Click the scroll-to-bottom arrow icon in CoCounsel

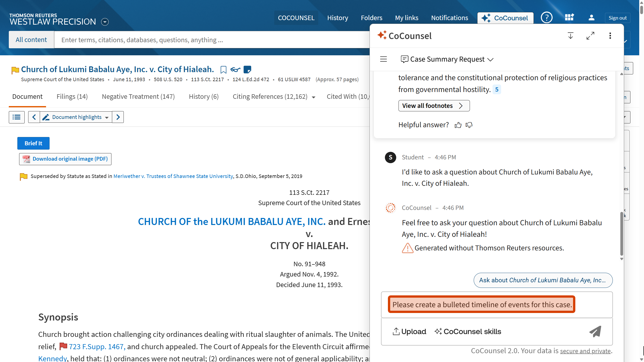pyautogui.click(x=571, y=36)
